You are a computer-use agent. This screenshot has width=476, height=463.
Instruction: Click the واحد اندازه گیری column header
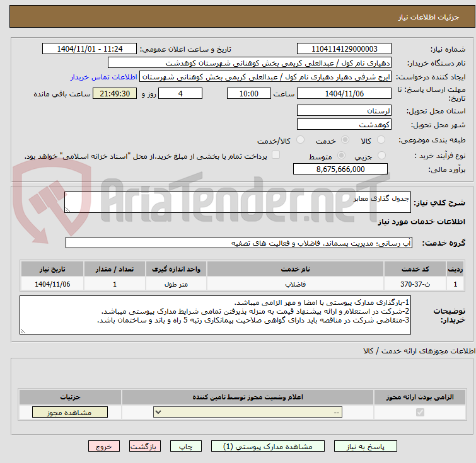[x=176, y=269]
